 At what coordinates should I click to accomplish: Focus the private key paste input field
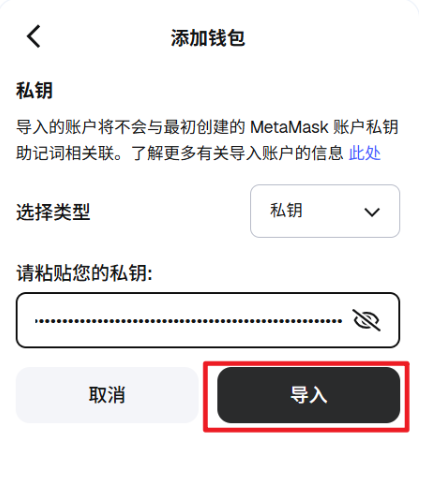point(208,320)
